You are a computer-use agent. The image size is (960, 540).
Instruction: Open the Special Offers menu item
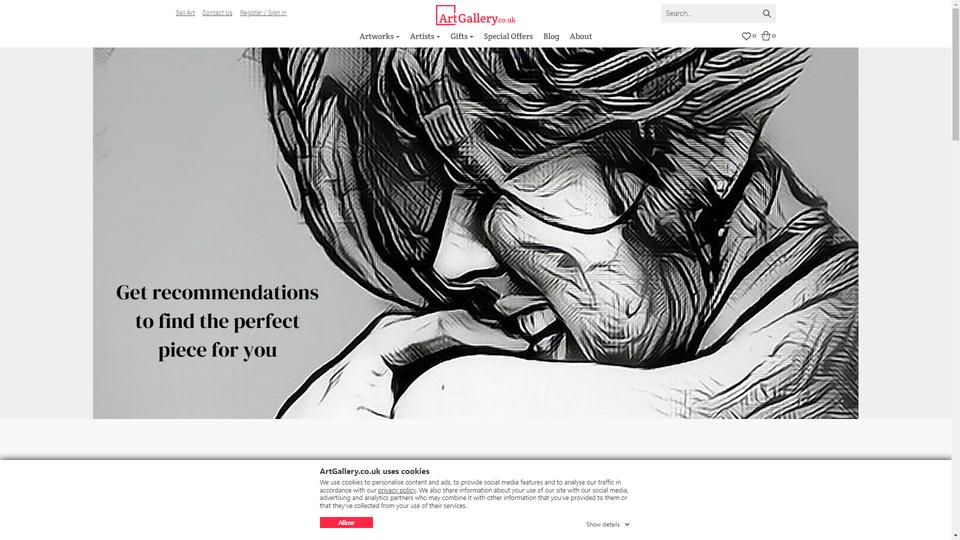coord(508,37)
